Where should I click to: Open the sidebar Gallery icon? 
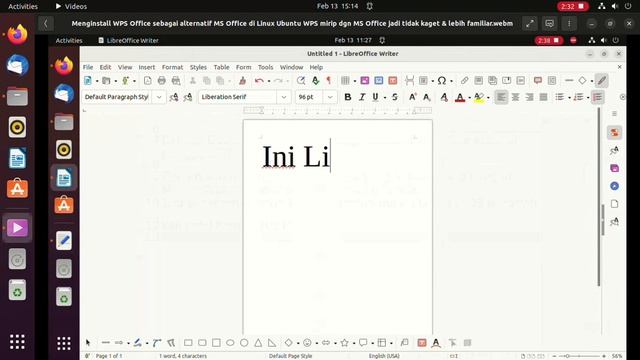[614, 168]
